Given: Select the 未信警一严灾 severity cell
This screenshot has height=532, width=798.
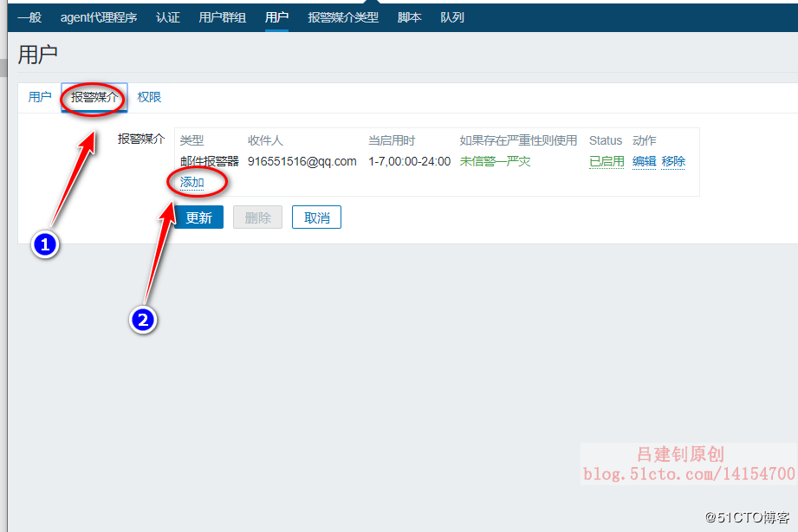Looking at the screenshot, I should point(496,161).
